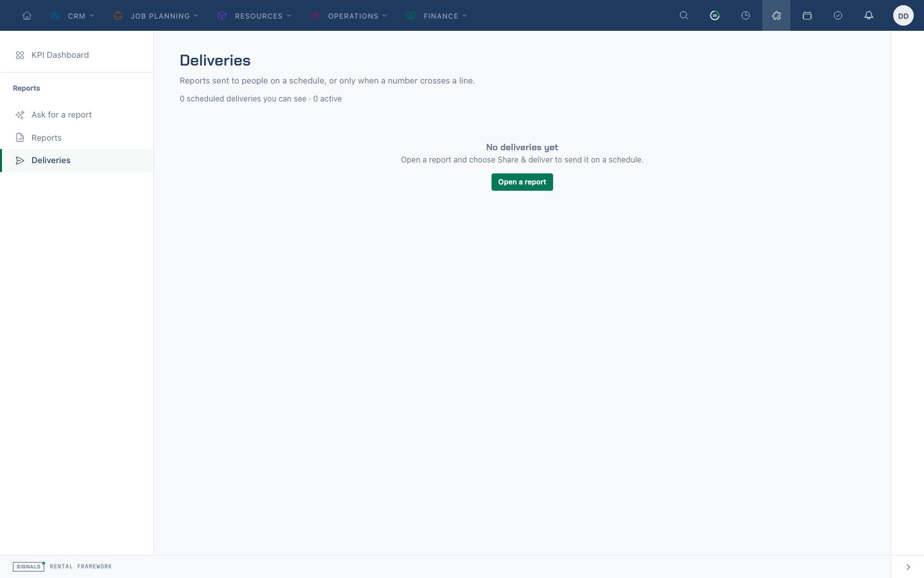Open KPI Dashboard in sidebar
Screen dimensions: 924x578
point(77,55)
